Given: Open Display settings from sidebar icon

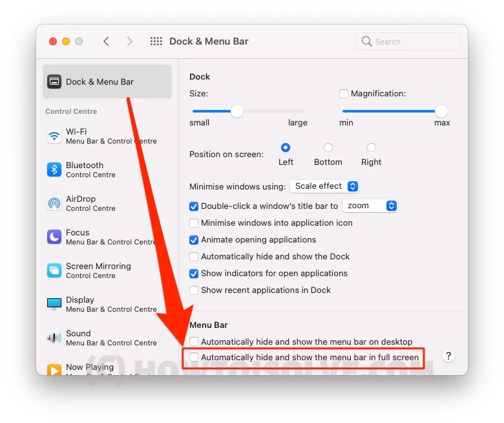Looking at the screenshot, I should click(x=54, y=304).
